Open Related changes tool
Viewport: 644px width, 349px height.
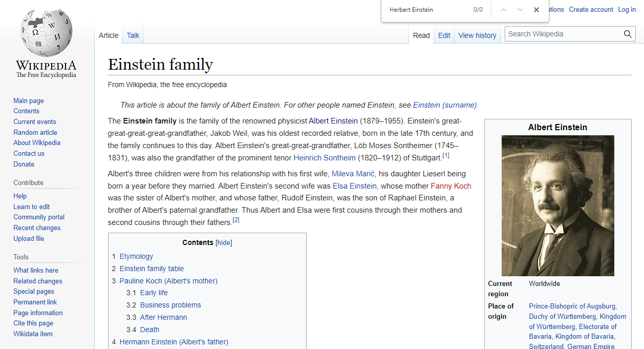pyautogui.click(x=38, y=281)
